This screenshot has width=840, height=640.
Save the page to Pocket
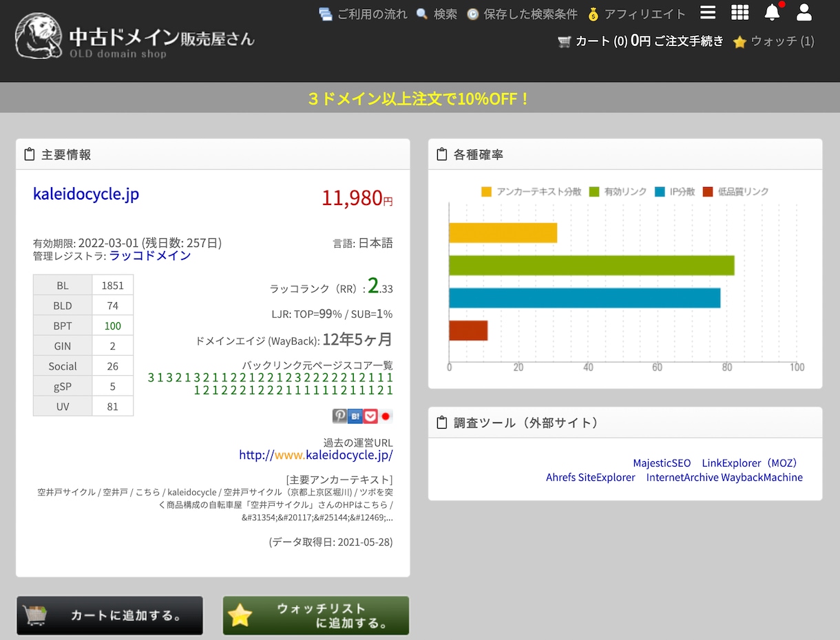(x=371, y=416)
